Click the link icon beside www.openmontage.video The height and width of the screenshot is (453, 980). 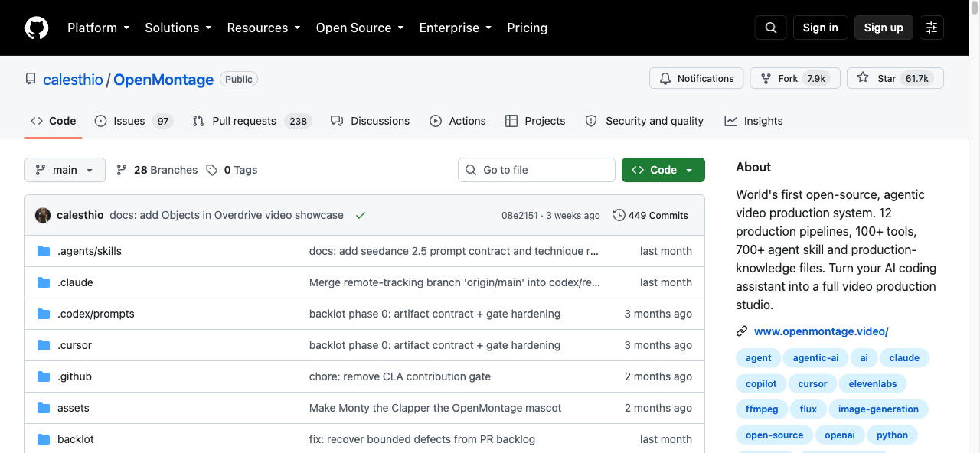742,331
